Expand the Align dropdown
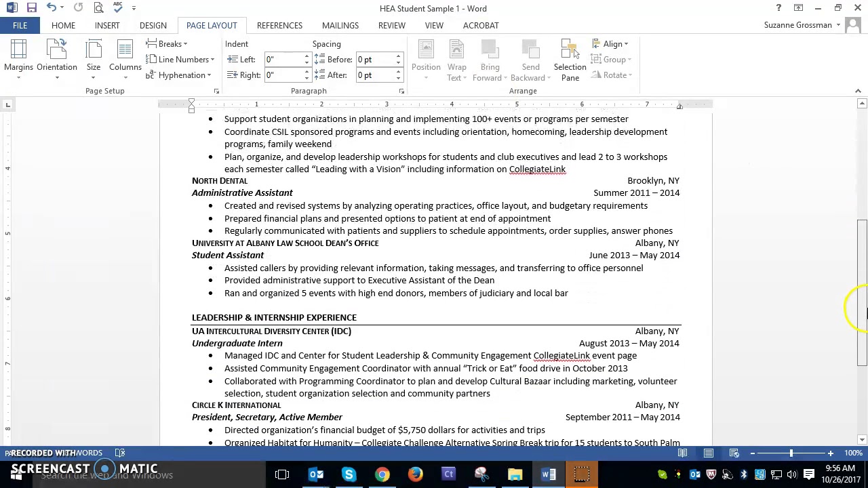868x488 pixels. pos(610,44)
